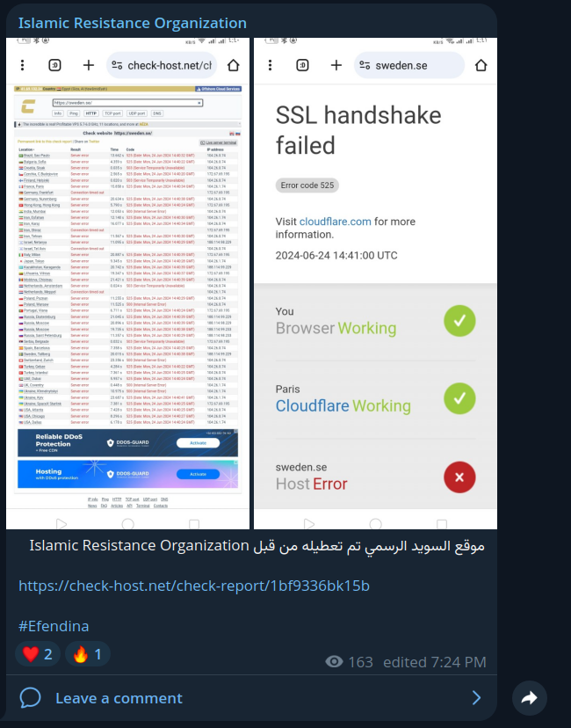Open the Islamic Resistance Organization channel name
Viewport: 571px width, 728px height.
coord(132,23)
